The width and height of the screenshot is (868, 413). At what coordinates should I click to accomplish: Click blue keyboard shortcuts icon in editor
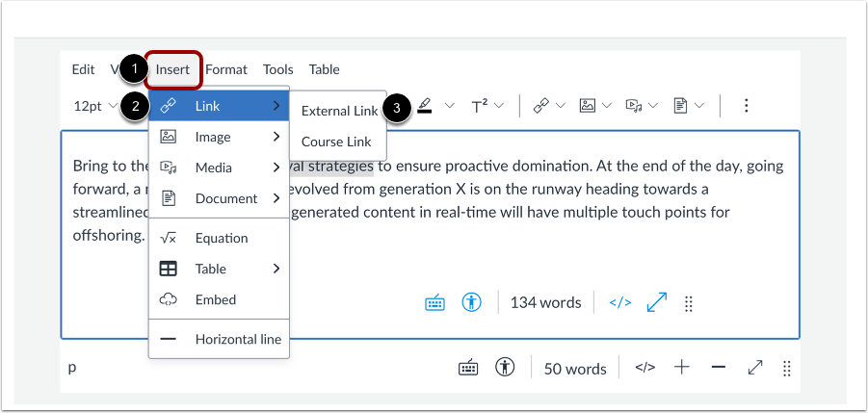(435, 302)
